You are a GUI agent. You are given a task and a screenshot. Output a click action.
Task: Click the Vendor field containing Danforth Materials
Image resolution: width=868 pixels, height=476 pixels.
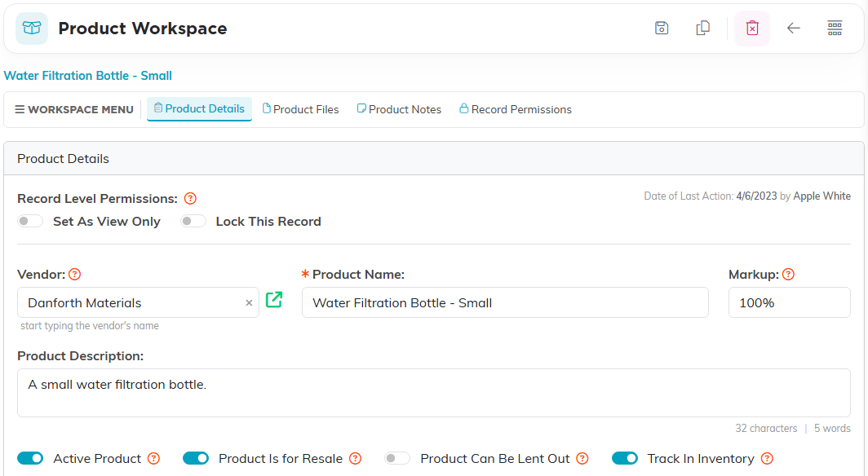tap(138, 302)
